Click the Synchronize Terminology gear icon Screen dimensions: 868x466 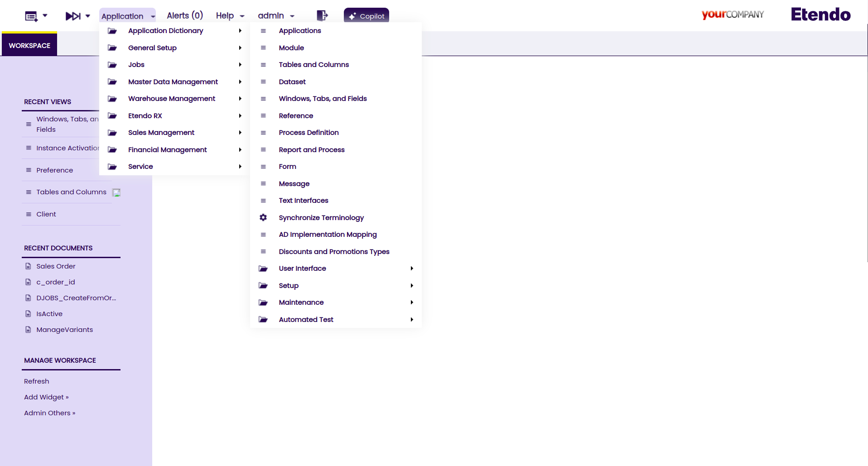[x=263, y=217]
